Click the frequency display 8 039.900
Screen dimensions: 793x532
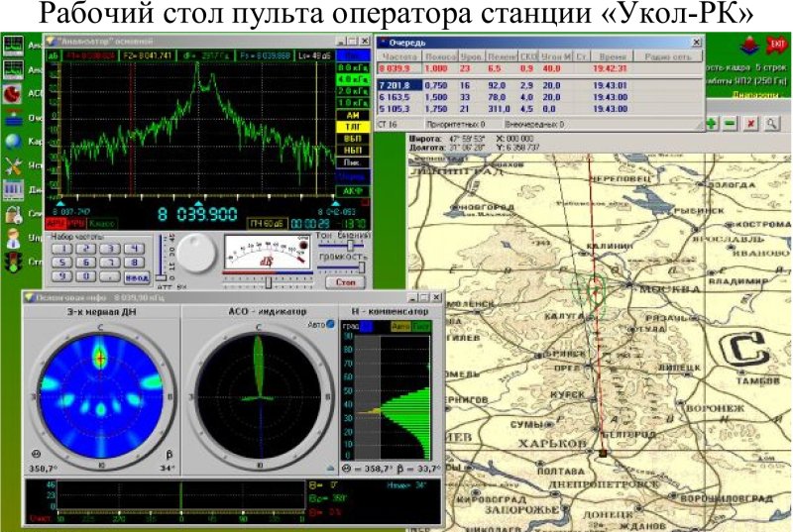click(x=197, y=214)
